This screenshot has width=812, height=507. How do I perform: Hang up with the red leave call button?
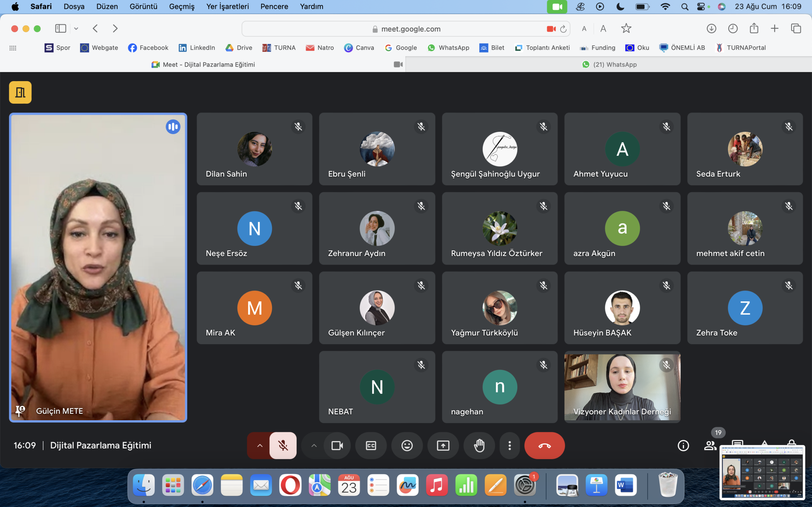(x=544, y=445)
